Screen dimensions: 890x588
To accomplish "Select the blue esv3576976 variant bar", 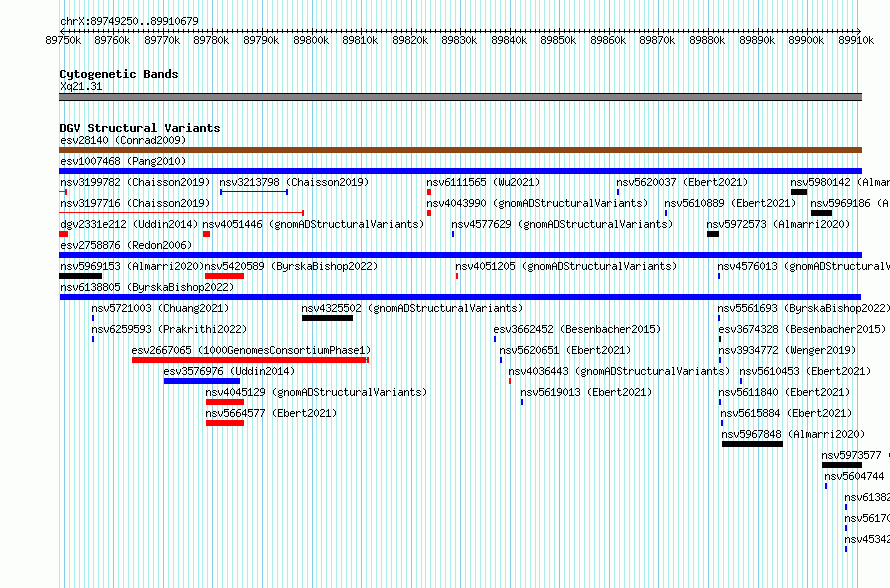I will (x=202, y=381).
